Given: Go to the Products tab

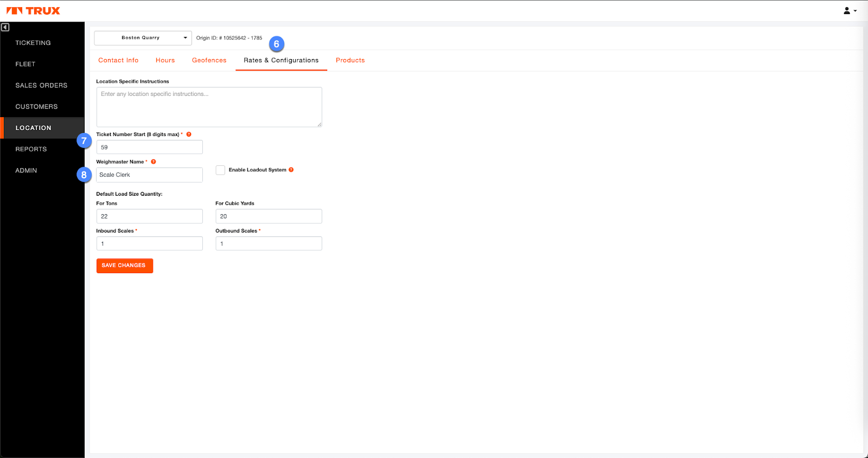Looking at the screenshot, I should pyautogui.click(x=350, y=60).
